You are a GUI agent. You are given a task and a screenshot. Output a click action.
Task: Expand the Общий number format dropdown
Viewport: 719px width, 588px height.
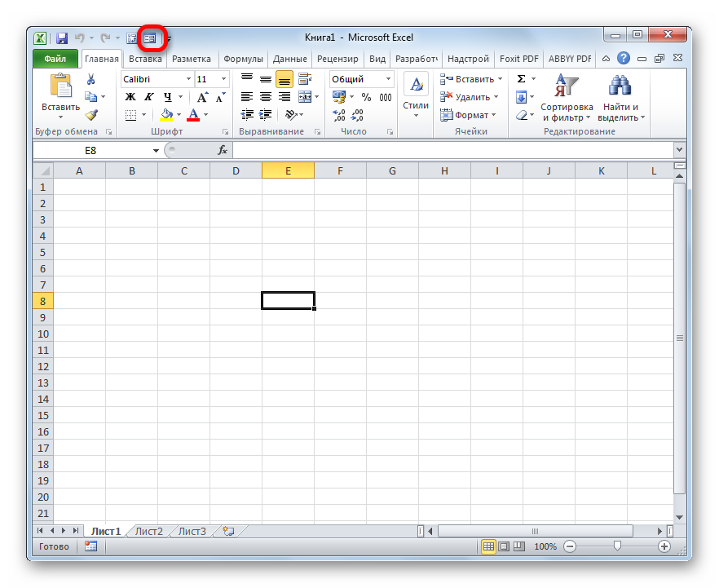click(388, 79)
